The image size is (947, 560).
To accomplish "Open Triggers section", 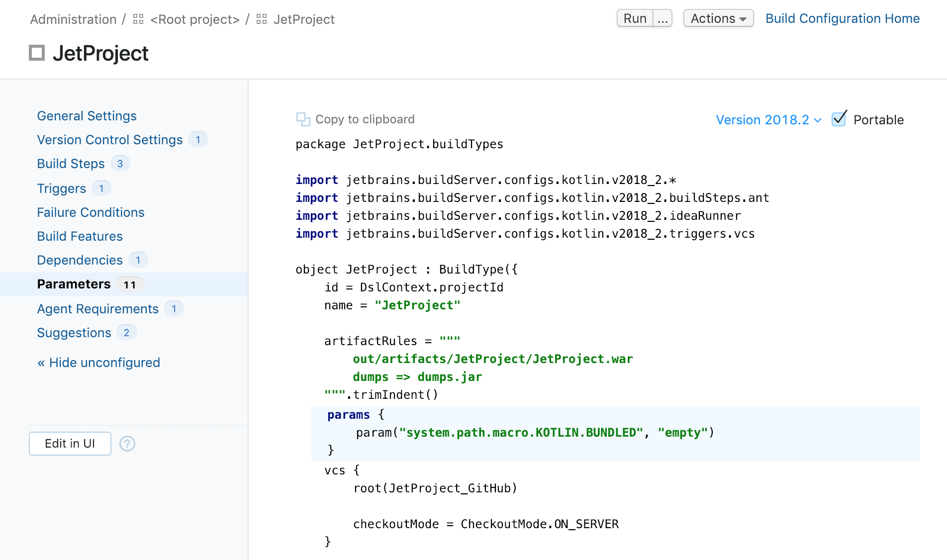I will [x=62, y=188].
